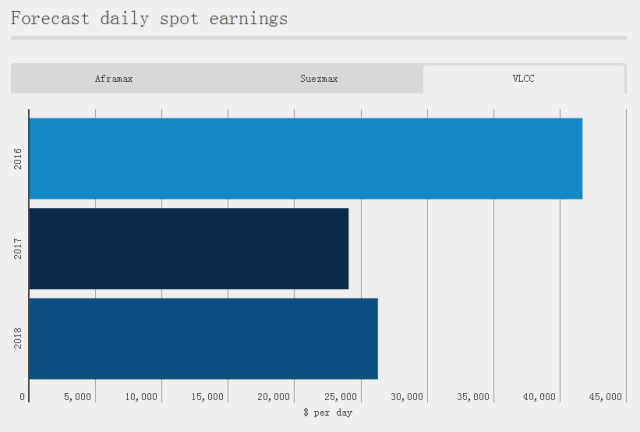
Task: Click the 2018 earnings bar
Action: [x=203, y=338]
